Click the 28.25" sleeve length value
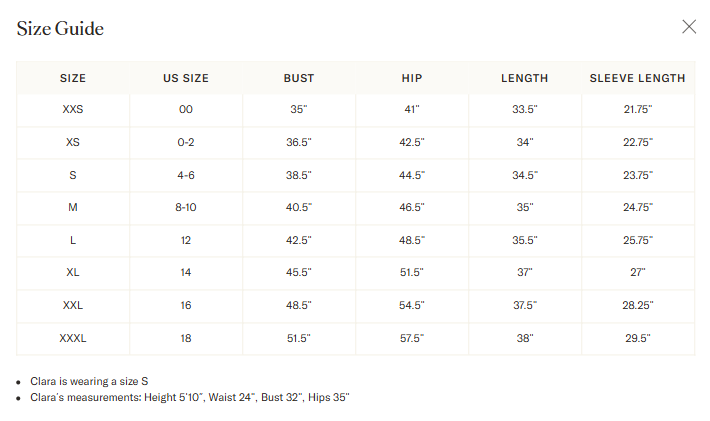Screen dimensions: 710x421 (x=638, y=305)
